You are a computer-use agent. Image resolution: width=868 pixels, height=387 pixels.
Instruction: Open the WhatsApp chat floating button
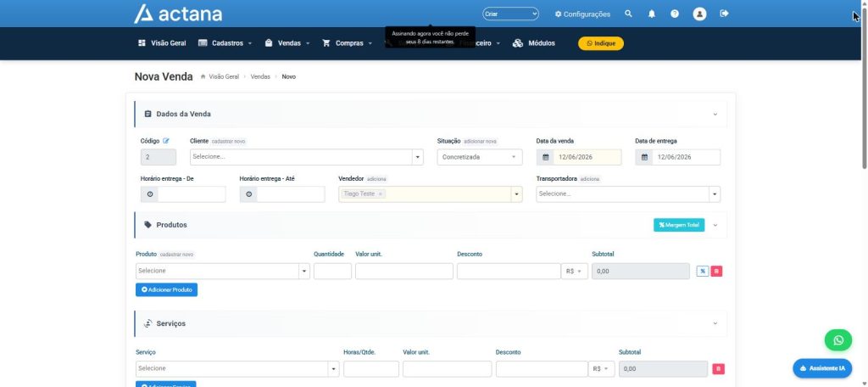(838, 339)
